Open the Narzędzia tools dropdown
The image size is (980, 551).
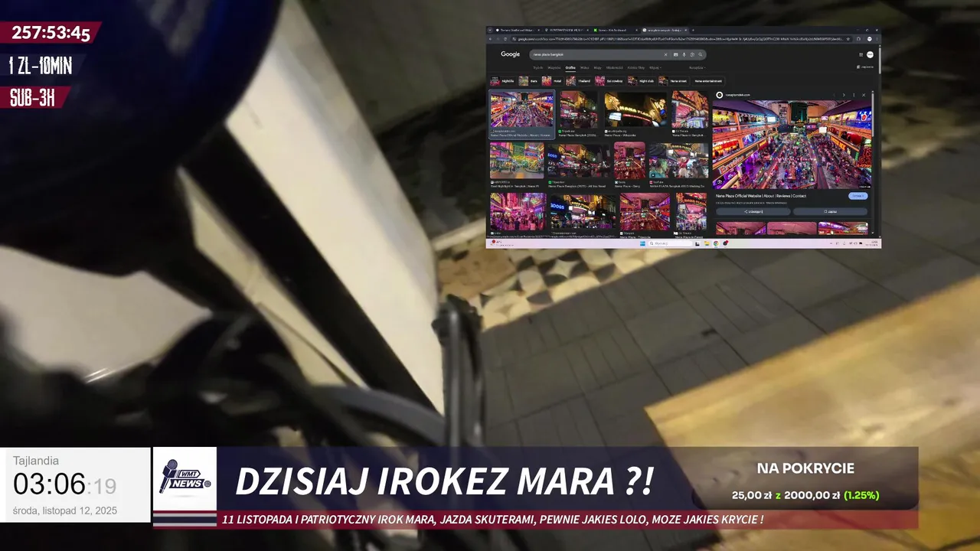[x=696, y=67]
